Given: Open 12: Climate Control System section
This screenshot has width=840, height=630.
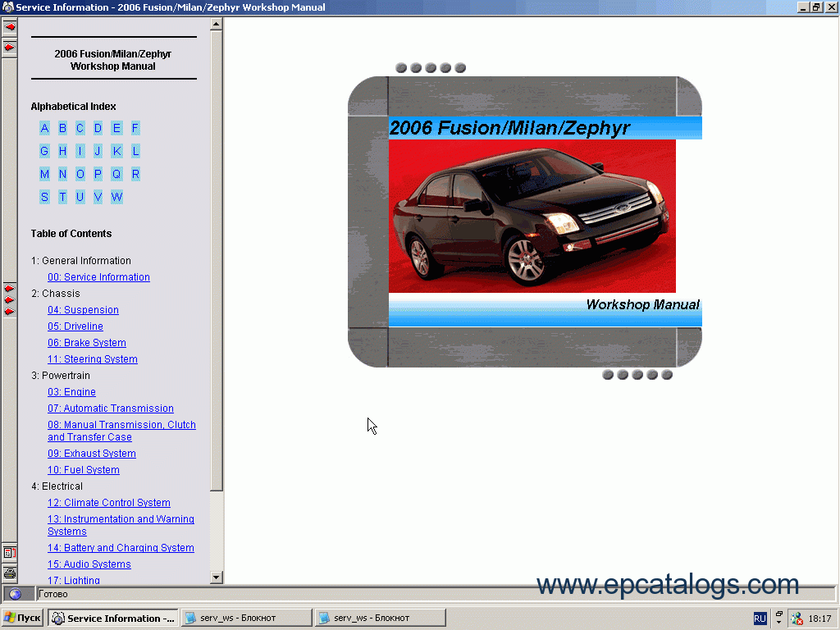Looking at the screenshot, I should (x=109, y=503).
